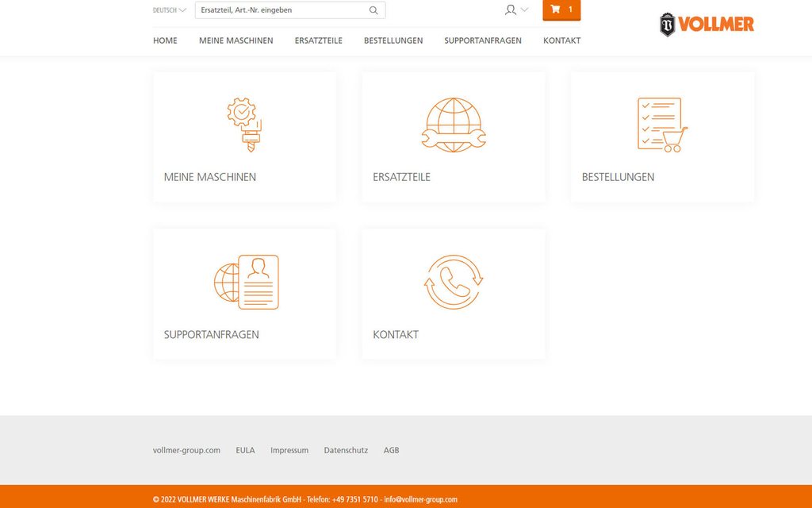Open the Impressum footer link
This screenshot has height=508, width=812.
pos(289,450)
